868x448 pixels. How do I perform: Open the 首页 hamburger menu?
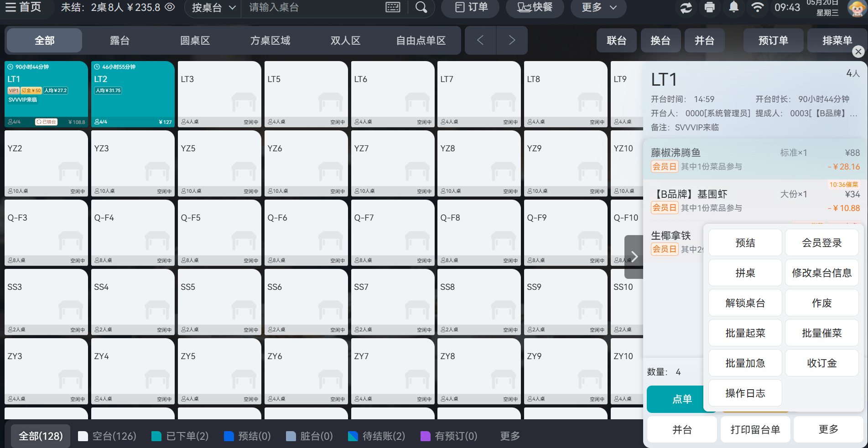(x=23, y=7)
